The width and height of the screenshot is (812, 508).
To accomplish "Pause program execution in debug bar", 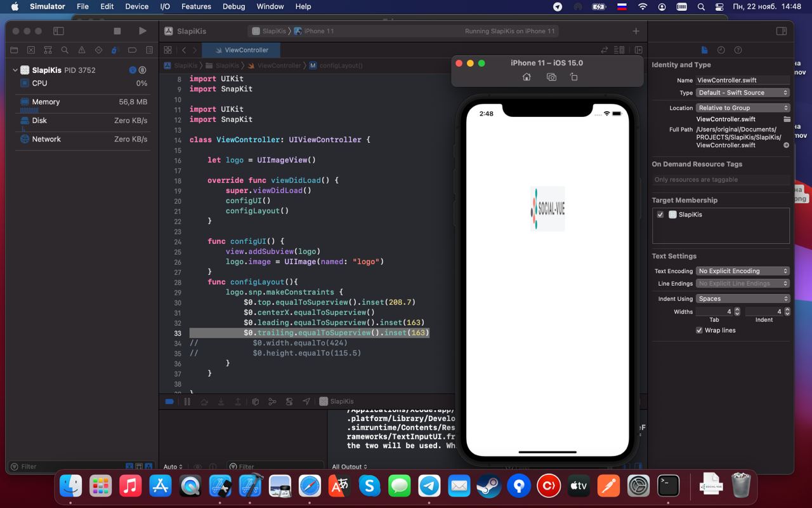I will coord(187,401).
